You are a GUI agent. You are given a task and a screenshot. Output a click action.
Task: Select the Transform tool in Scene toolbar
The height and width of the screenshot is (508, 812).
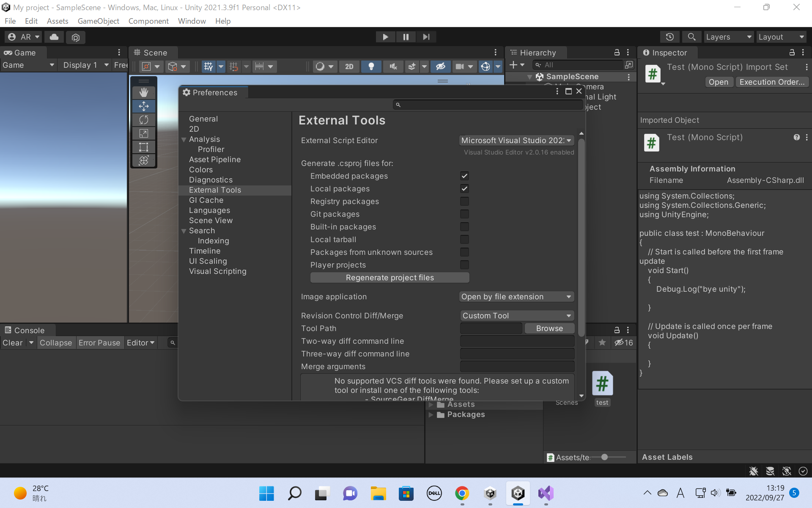(x=144, y=160)
